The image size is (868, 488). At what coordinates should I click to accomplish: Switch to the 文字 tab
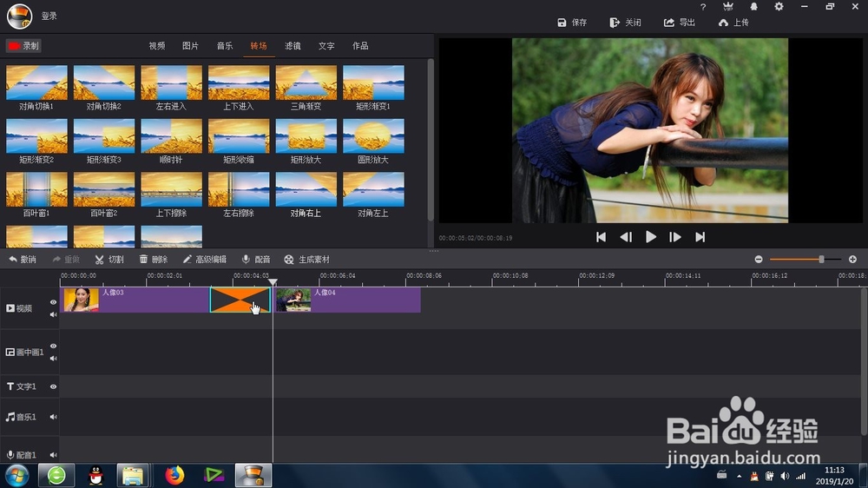point(326,46)
